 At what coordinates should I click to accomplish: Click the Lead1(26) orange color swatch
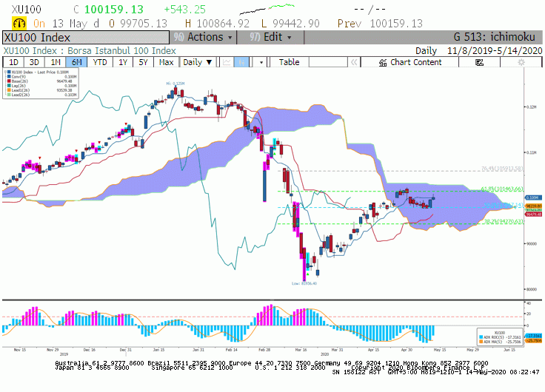coord(10,90)
